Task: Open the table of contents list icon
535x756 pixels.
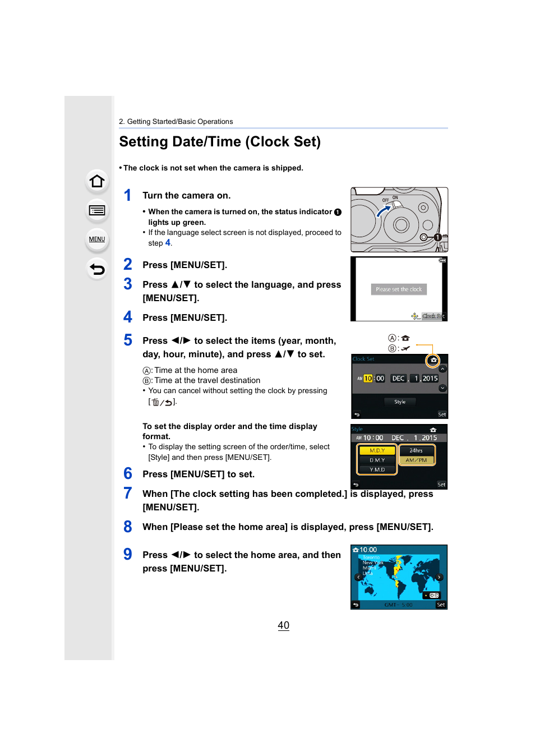Action: (97, 210)
